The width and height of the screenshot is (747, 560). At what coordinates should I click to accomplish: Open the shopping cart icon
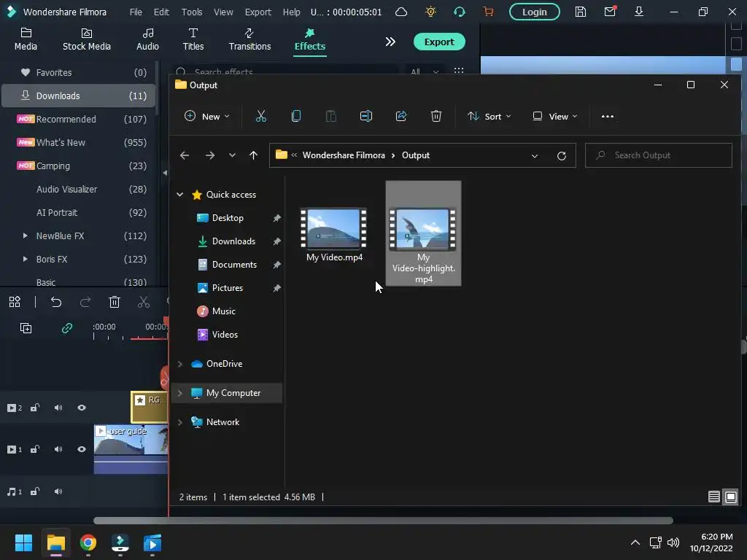(488, 12)
